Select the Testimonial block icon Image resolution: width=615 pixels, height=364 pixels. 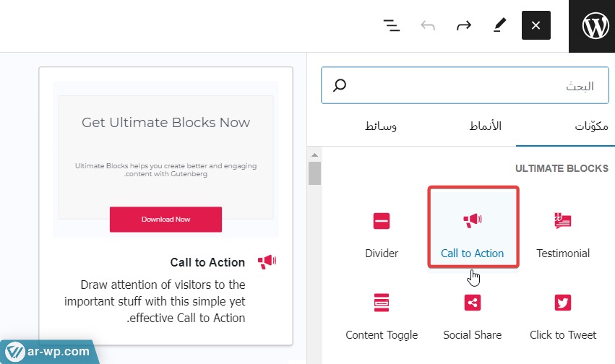coord(563,222)
